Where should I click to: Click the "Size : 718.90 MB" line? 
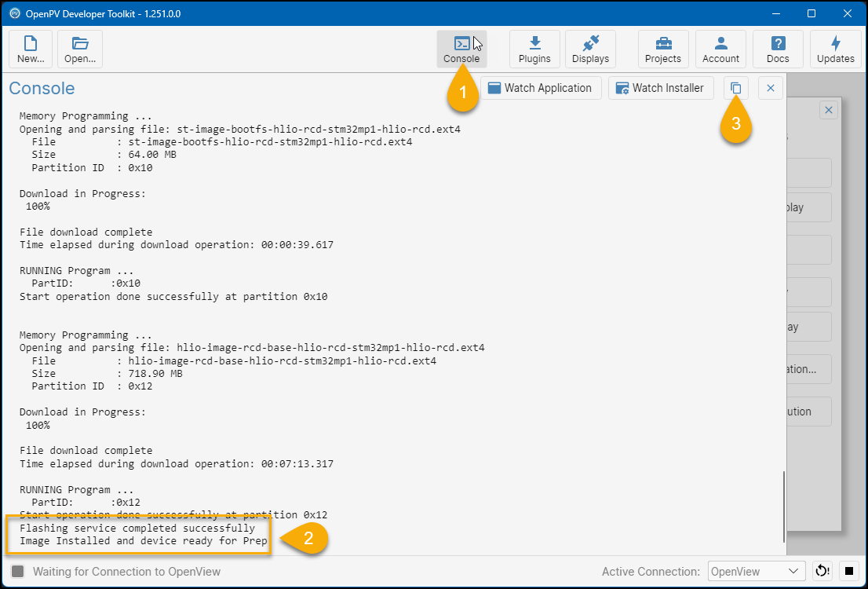107,374
